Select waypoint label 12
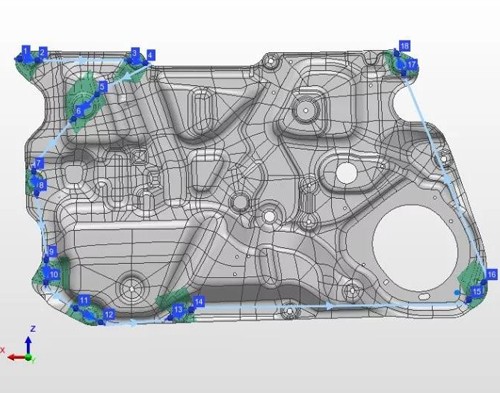Viewport: 500px width, 393px height. tap(109, 314)
